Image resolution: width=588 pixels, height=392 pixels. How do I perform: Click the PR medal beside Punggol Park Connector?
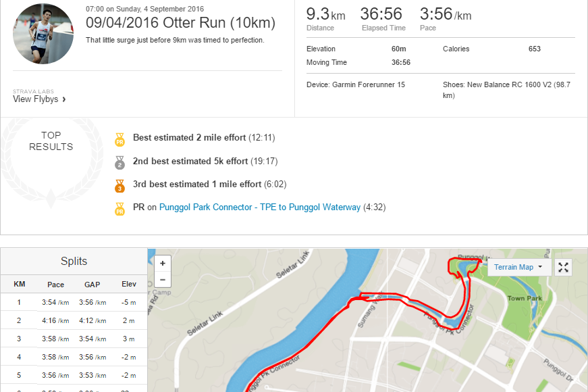[x=119, y=209]
